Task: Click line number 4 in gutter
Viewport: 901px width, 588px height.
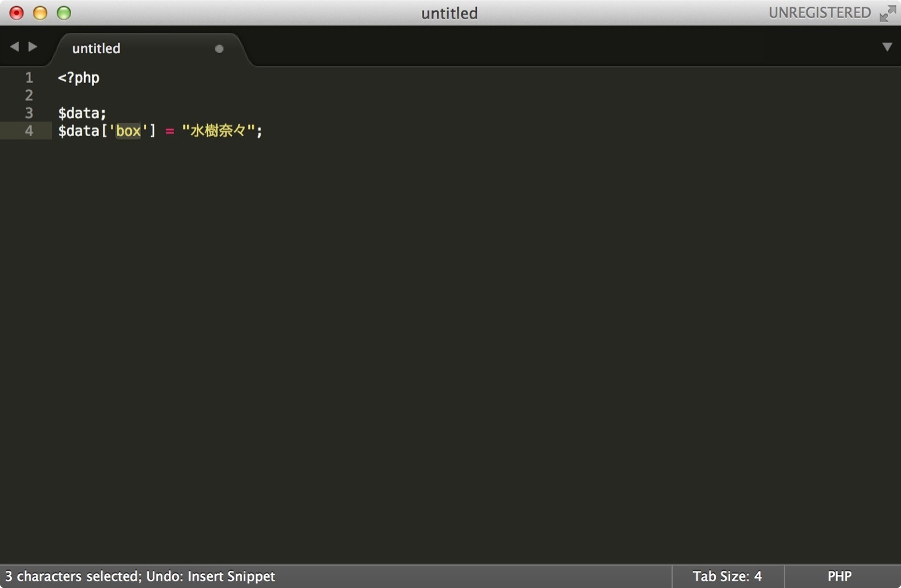Action: pyautogui.click(x=28, y=131)
